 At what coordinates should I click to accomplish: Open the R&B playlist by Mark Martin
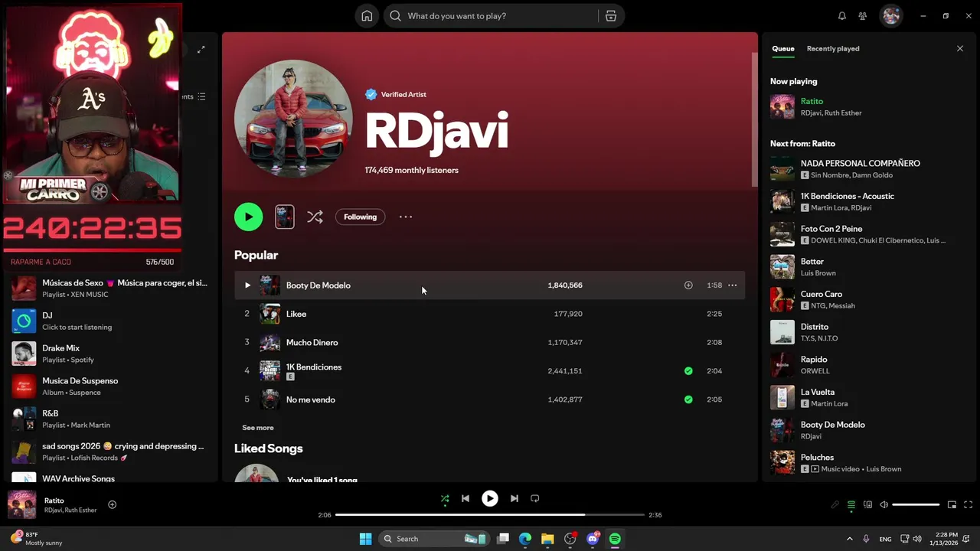(x=112, y=419)
